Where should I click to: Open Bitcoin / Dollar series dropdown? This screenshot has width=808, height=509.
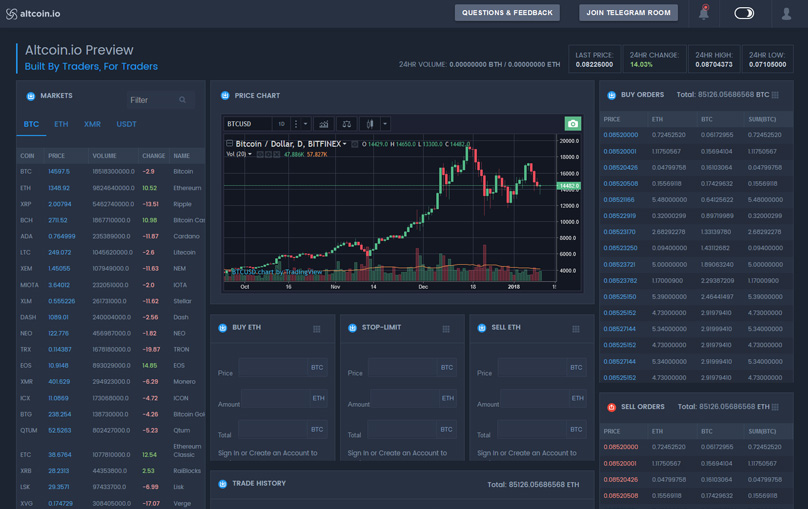click(x=345, y=144)
